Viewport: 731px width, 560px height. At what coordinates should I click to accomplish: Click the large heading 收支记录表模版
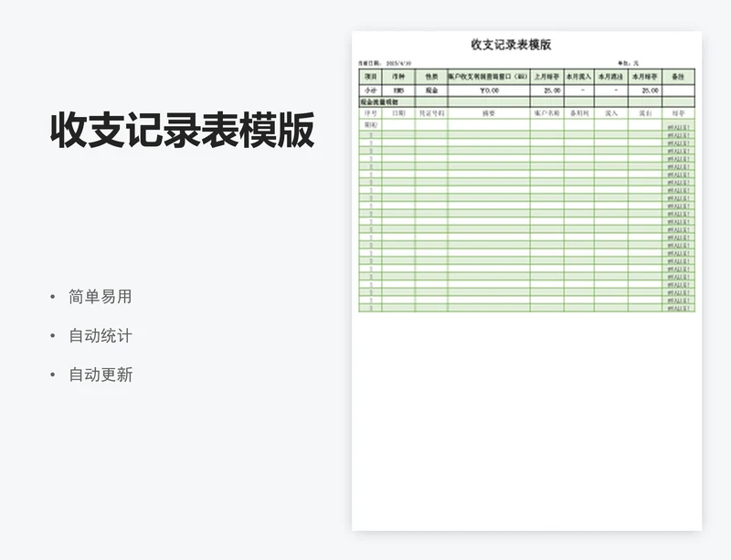(x=182, y=130)
